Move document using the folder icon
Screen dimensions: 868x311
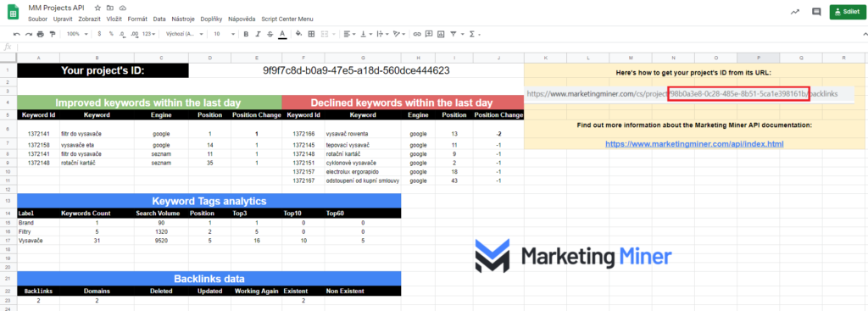(x=110, y=8)
